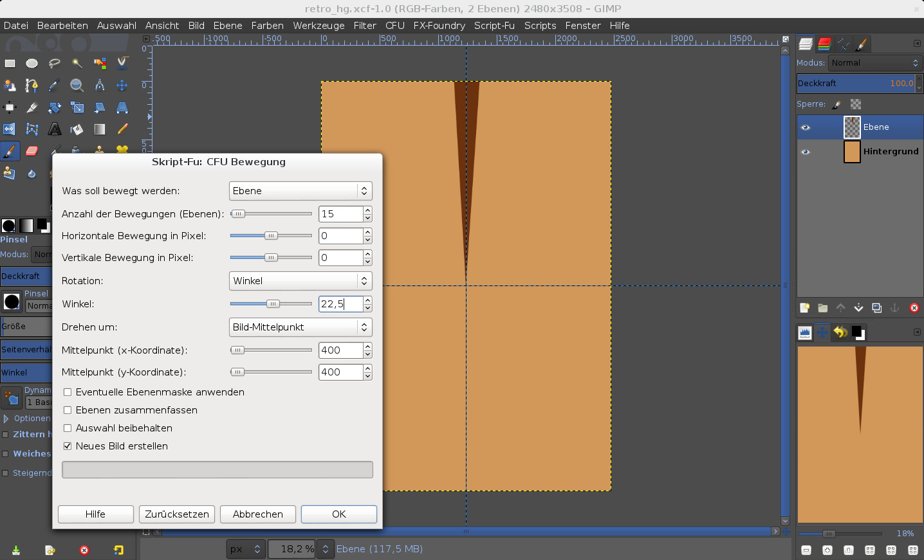Viewport: 924px width, 560px height.
Task: Open the Filter menu
Action: coord(364,26)
